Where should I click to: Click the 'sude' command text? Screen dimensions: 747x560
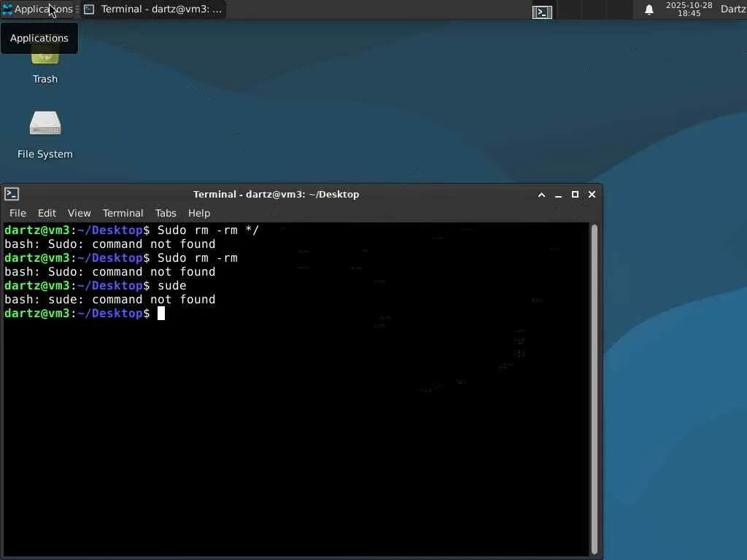point(172,286)
